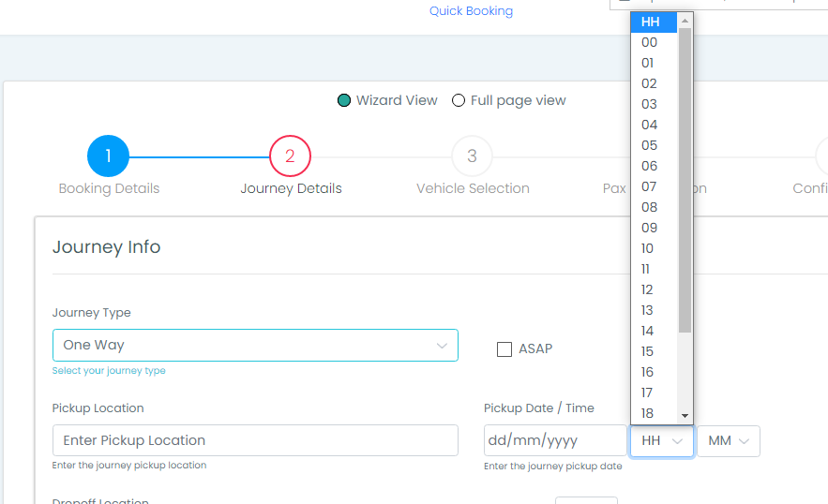The height and width of the screenshot is (504, 828).
Task: Select the Wizard View radio option
Action: [x=344, y=100]
